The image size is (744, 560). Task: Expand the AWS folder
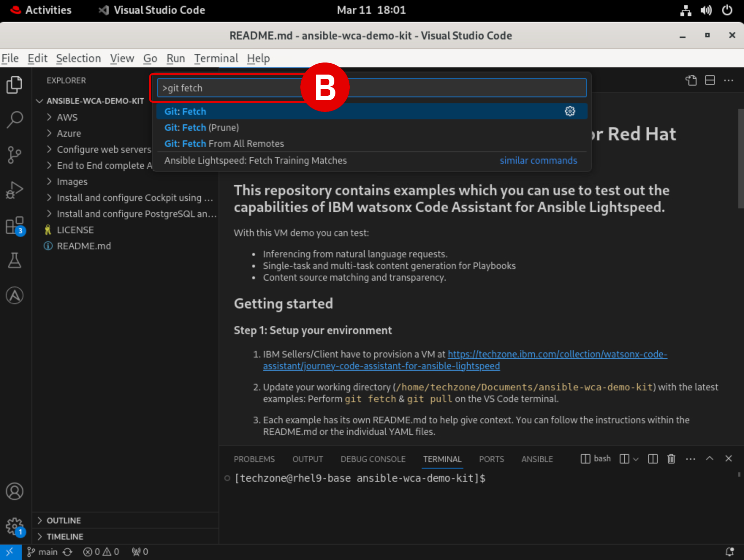click(67, 117)
